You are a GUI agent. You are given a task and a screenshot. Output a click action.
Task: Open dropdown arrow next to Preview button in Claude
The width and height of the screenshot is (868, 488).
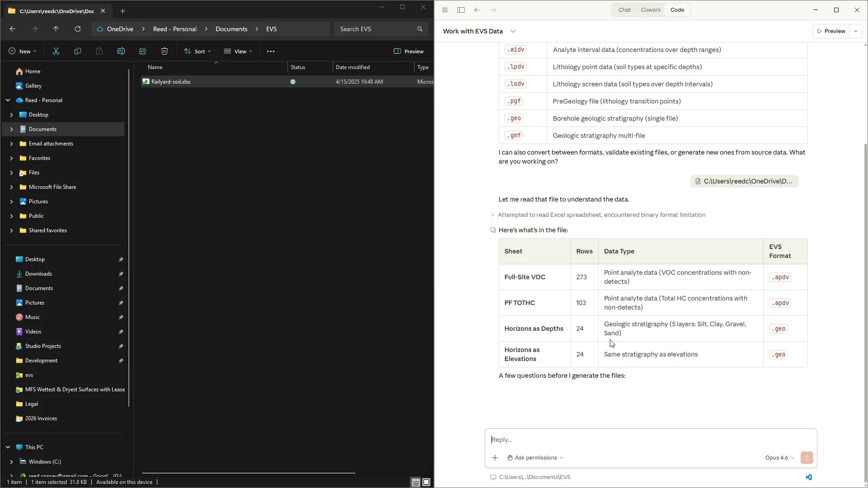tap(856, 31)
